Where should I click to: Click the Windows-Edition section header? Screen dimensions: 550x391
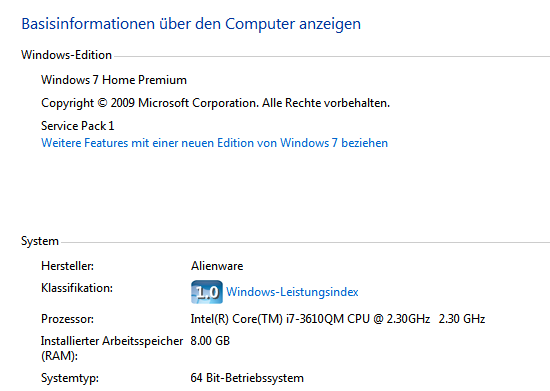[x=66, y=55]
